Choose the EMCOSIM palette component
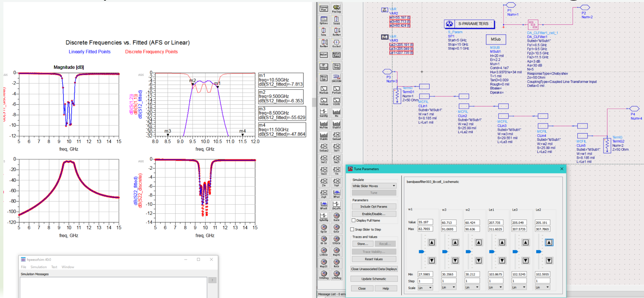Screen dimensions: 644x298 click(336, 78)
